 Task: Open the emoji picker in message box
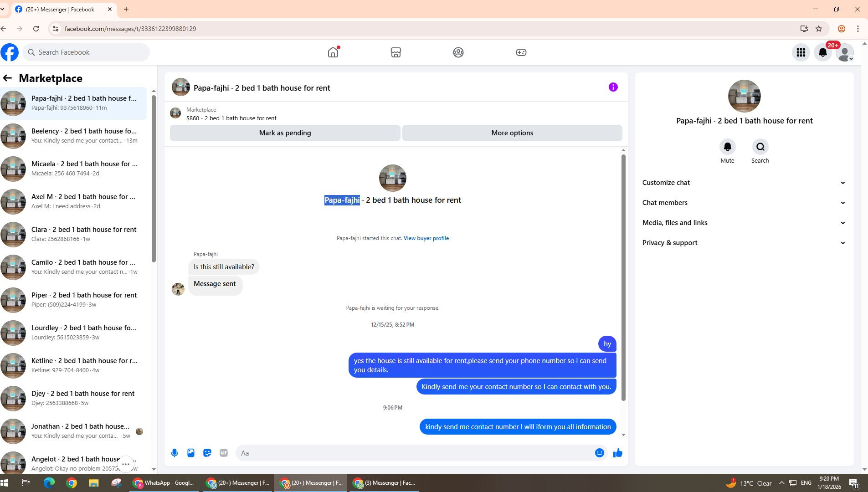tap(599, 453)
